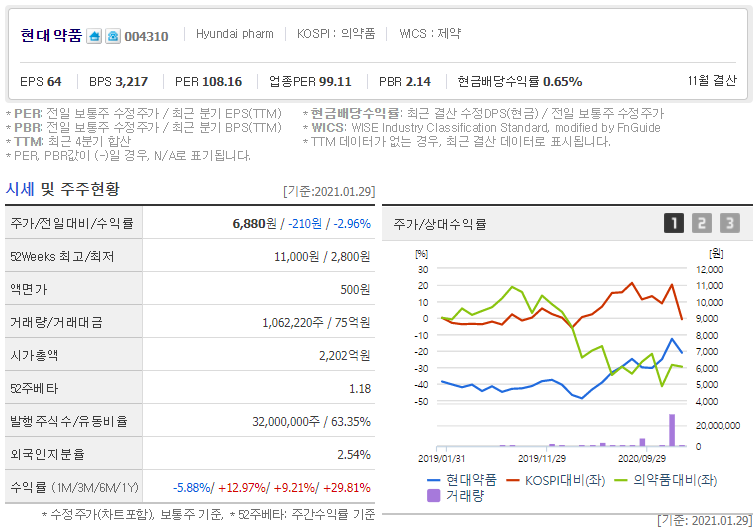Click the telephone icon beside stock code 004310
The image size is (754, 529).
[113, 36]
